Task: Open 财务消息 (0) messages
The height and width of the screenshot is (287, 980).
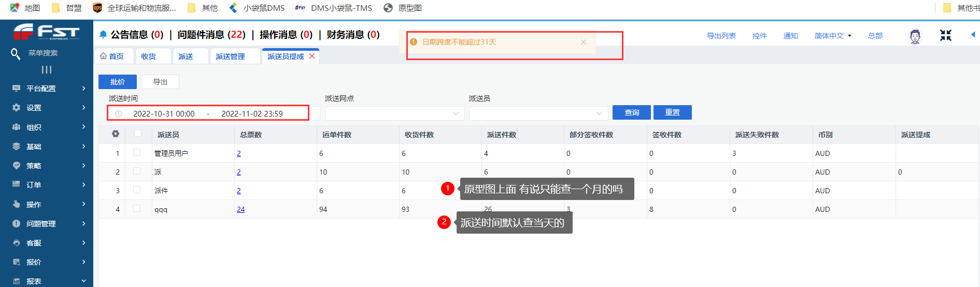Action: pos(353,35)
